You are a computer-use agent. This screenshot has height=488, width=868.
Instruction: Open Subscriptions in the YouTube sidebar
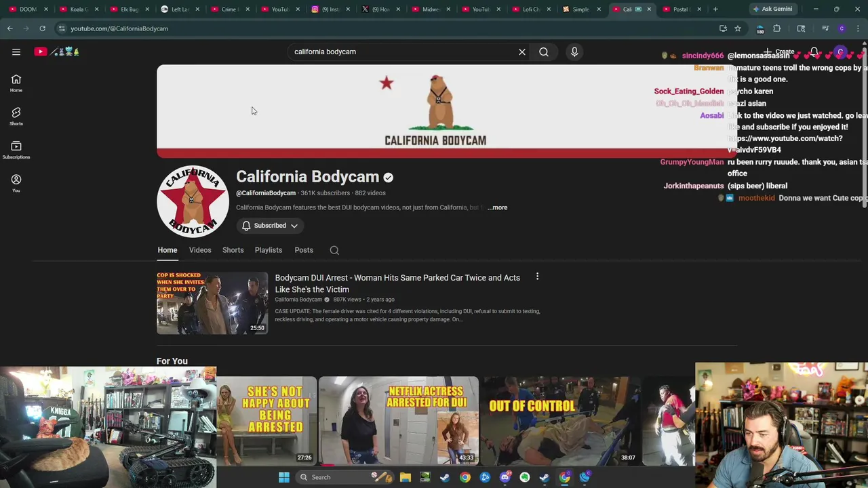click(16, 150)
